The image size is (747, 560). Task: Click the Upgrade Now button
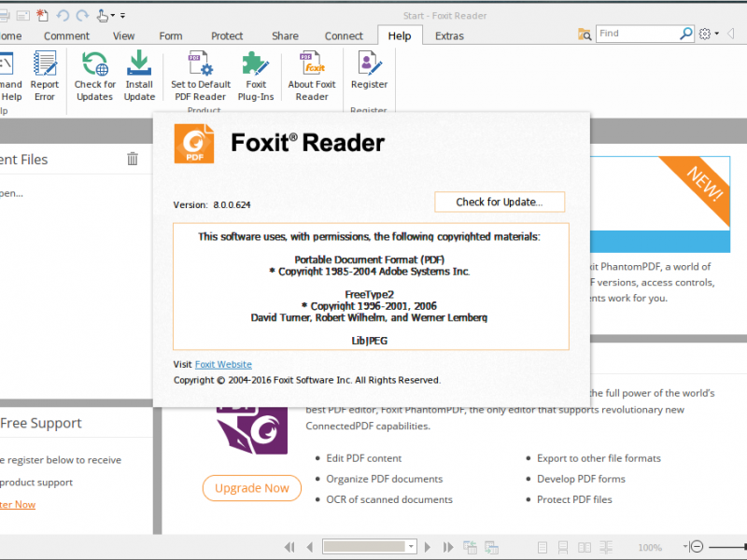(x=251, y=488)
